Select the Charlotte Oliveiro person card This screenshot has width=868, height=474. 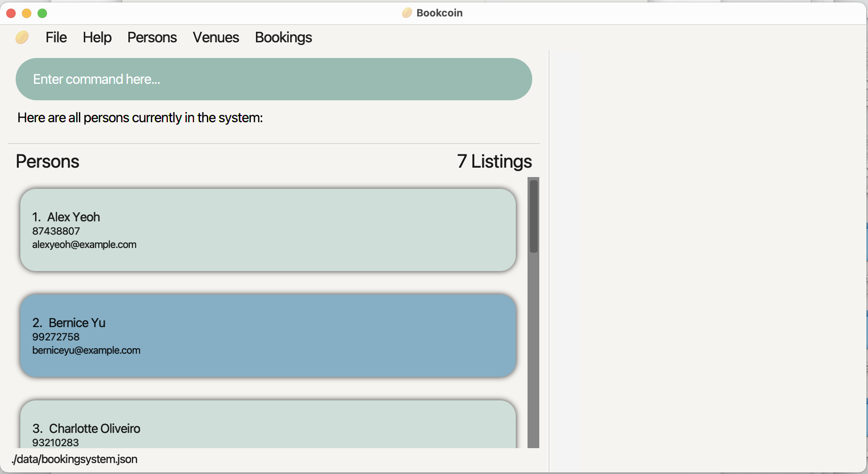(268, 424)
